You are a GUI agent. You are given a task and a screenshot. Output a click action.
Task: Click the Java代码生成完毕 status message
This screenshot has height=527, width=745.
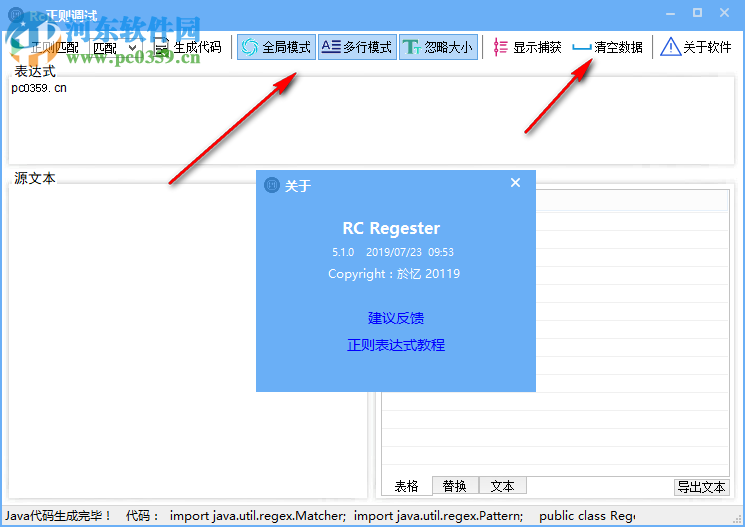pyautogui.click(x=58, y=516)
